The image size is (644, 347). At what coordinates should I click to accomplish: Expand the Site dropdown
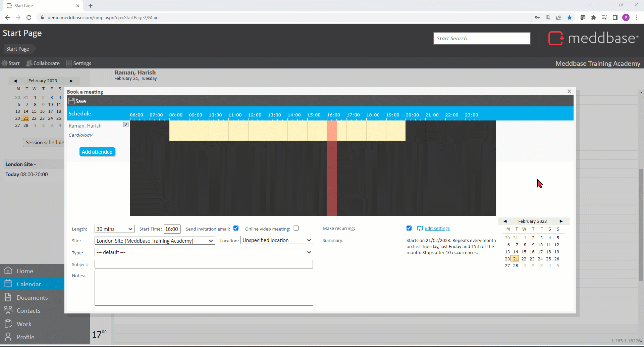coord(155,241)
